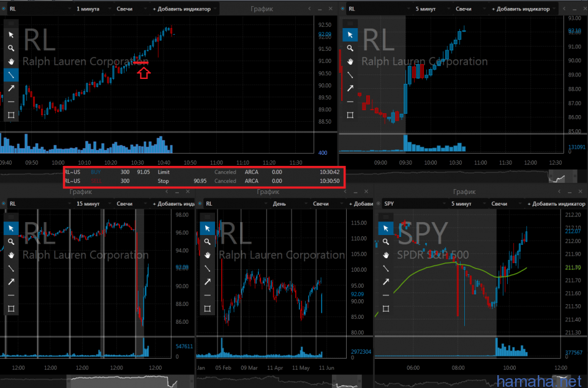The image size is (588, 388).
Task: Select the 'График' title tab above the SPY chart
Action: 464,192
